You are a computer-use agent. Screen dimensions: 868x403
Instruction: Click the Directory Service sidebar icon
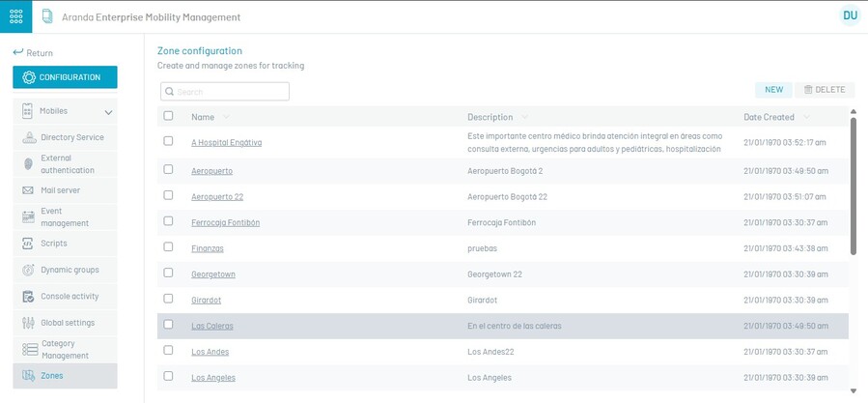[x=27, y=137]
